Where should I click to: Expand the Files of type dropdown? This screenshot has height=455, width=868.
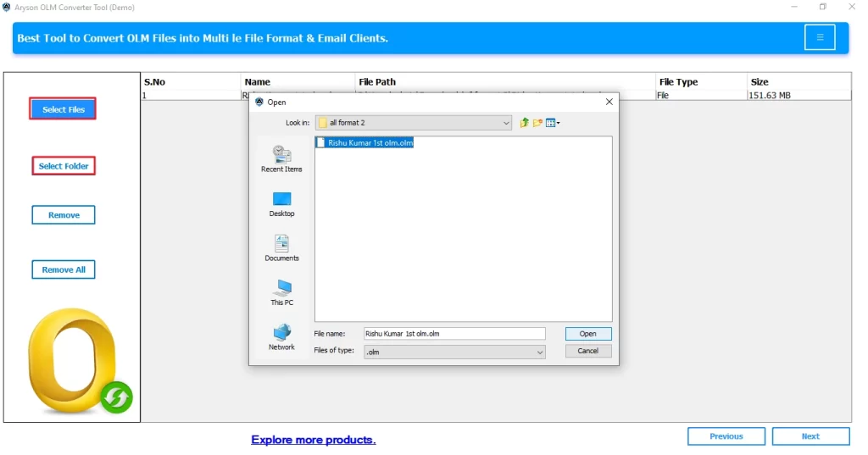point(539,352)
